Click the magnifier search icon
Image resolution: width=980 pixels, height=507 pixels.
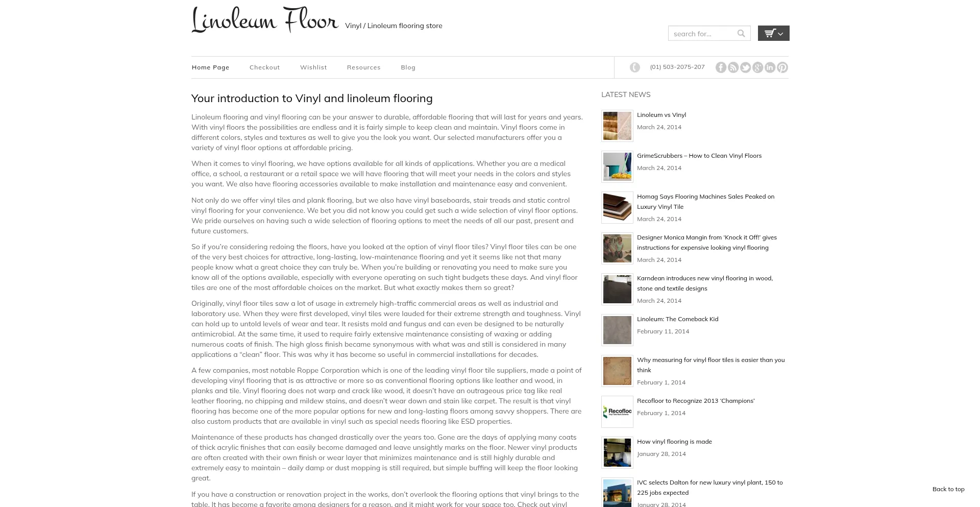tap(741, 33)
